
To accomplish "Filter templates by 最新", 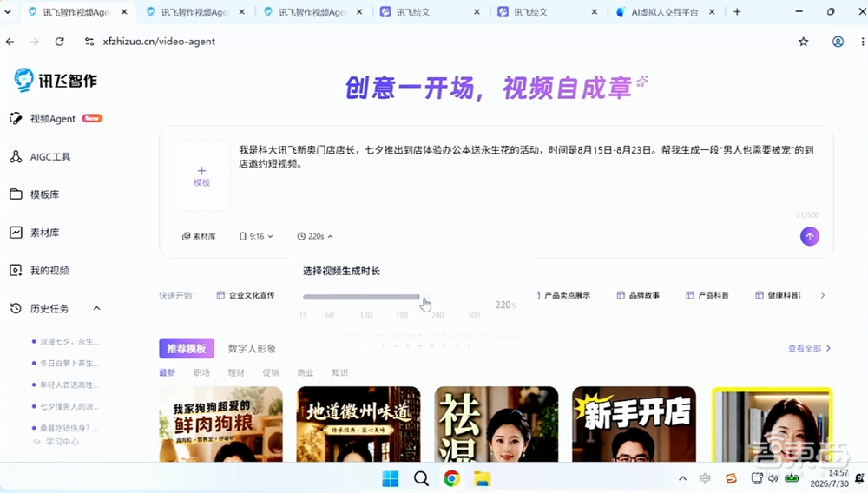I will click(168, 372).
